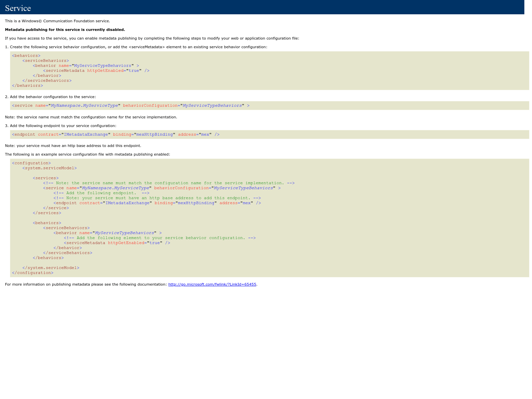Click paragraph "Note: your service must have an http base address"
Screen dimensions: 532x399
click(73, 146)
